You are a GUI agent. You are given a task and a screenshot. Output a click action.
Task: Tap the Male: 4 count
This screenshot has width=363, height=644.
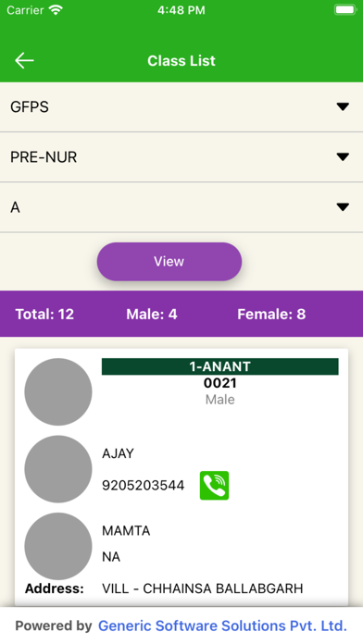click(152, 315)
